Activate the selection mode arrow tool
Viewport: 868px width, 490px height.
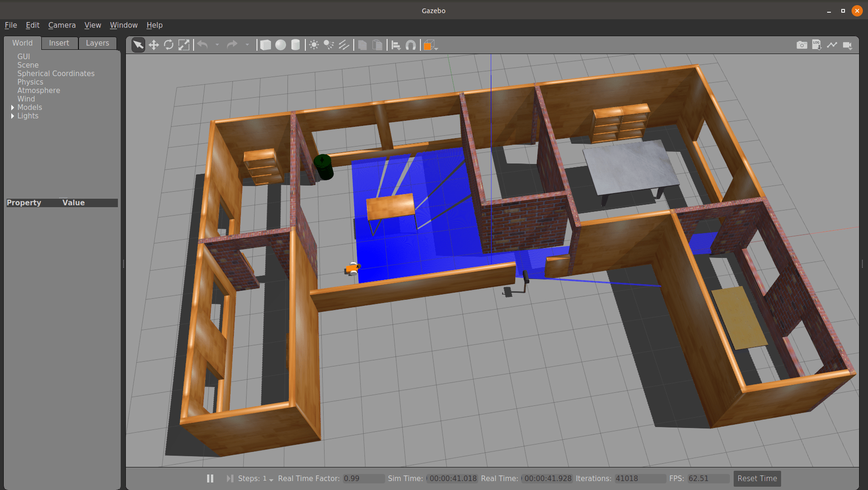138,45
